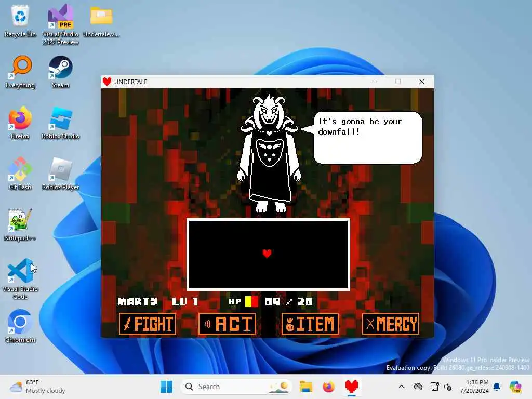Click the taskbar Search box
Viewport: 532px width, 399px height.
pos(236,387)
